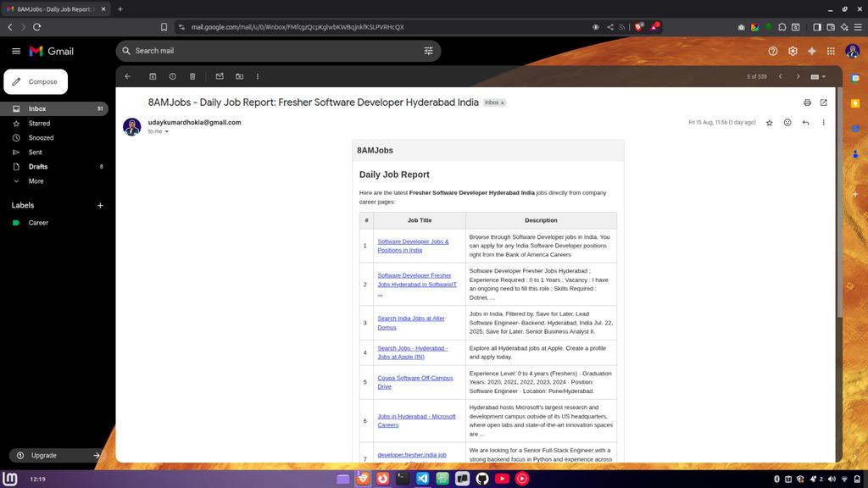Print the email with the printer icon
The image size is (868, 488).
click(806, 102)
